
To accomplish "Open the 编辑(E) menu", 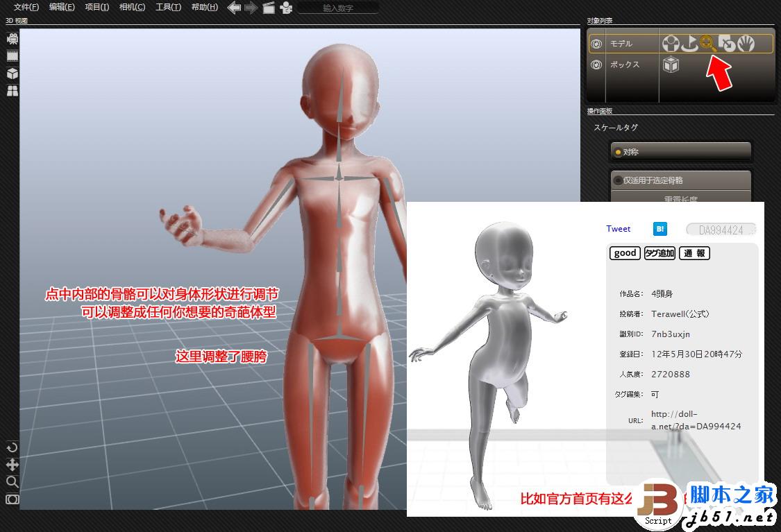I will coord(62,7).
